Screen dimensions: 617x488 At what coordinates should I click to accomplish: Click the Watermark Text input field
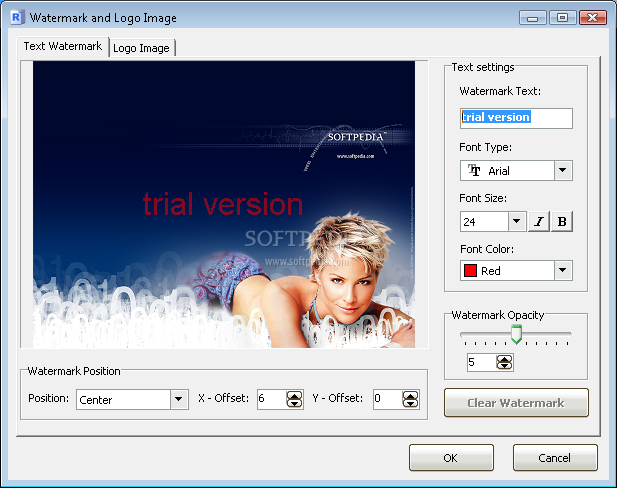516,118
